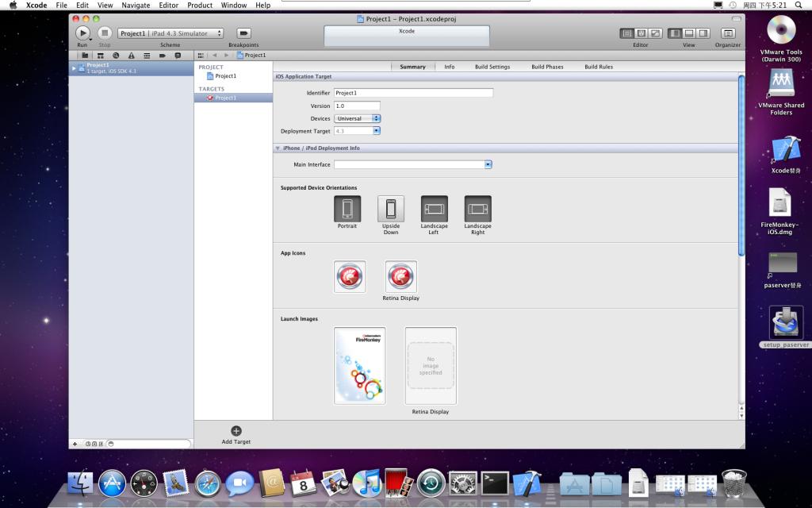This screenshot has width=812, height=508.
Task: Go forward in editor history
Action: coord(226,56)
